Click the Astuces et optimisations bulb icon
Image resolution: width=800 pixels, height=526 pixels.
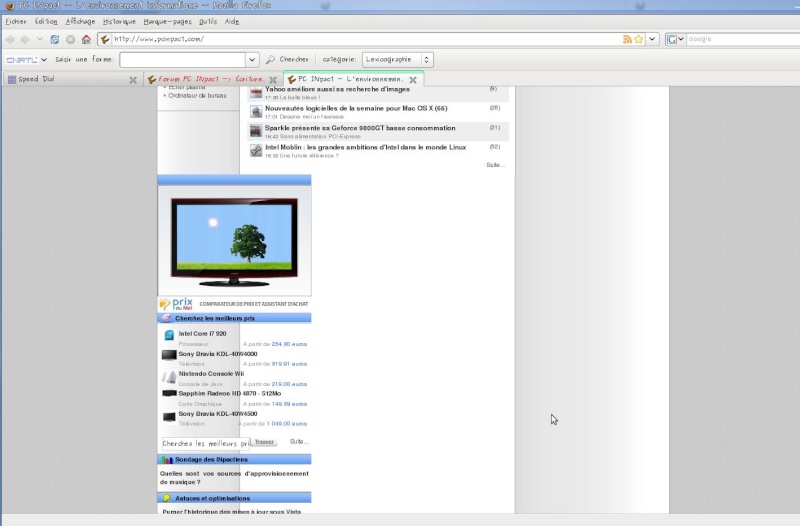click(166, 498)
